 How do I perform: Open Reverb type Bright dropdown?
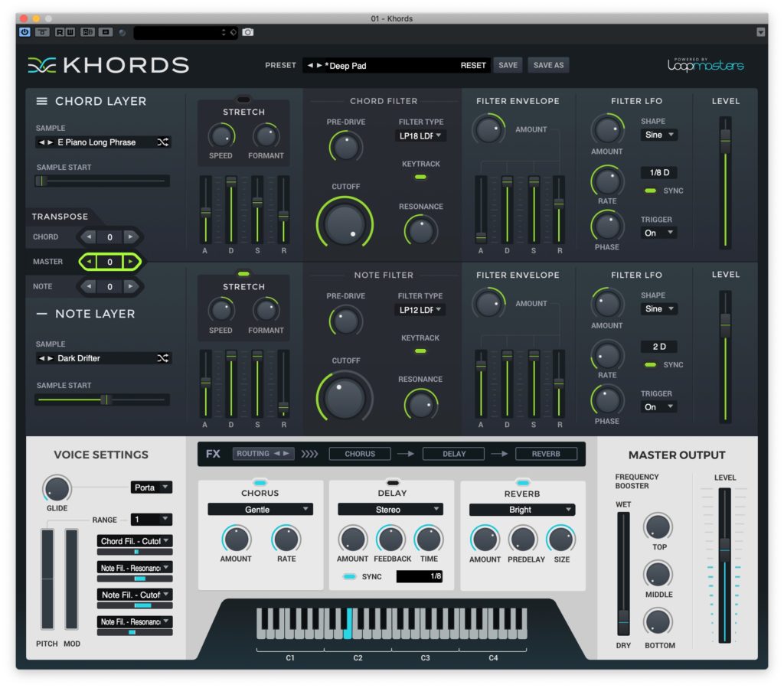[x=522, y=510]
